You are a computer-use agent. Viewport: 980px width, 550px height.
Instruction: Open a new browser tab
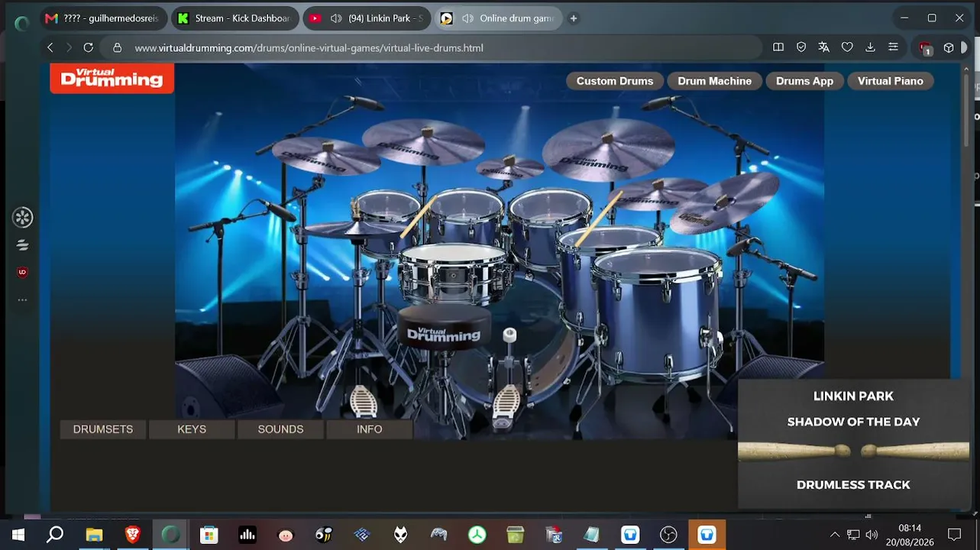pos(574,18)
